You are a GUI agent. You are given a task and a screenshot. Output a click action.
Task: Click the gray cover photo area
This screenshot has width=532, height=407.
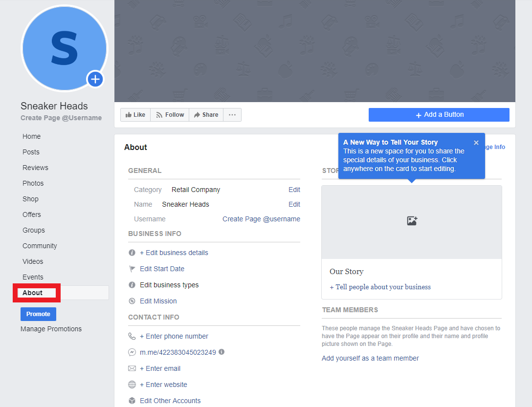(315, 51)
